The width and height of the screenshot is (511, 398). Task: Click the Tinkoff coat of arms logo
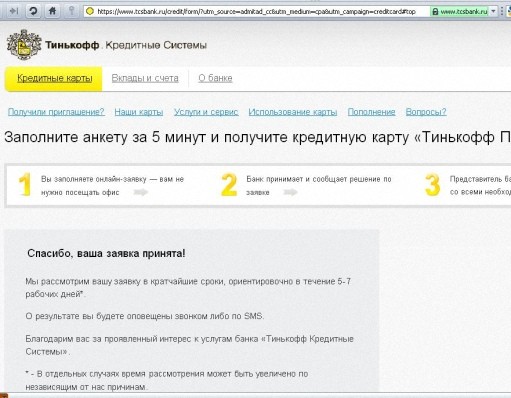24,45
